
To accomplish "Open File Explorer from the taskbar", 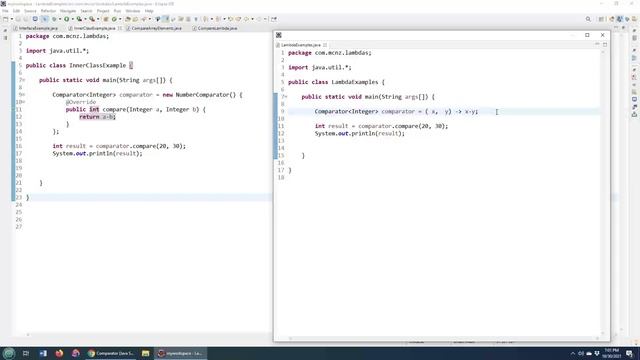I will click(x=145, y=353).
